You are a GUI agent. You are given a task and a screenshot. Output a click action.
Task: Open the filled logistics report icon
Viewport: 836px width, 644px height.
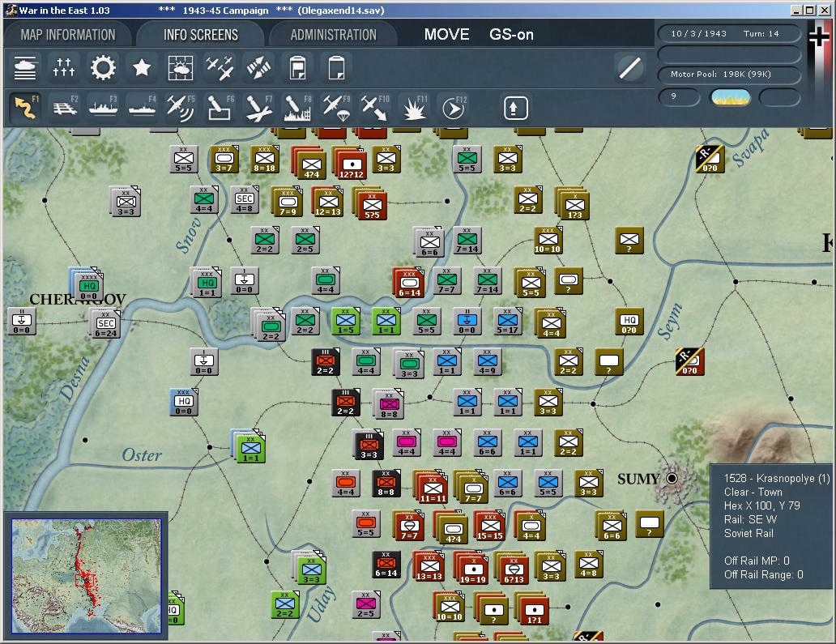pos(297,68)
